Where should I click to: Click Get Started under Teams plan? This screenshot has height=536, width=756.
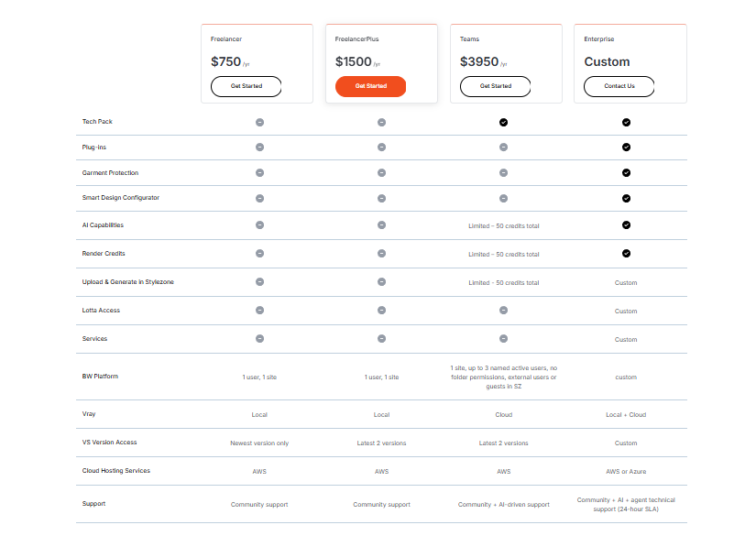495,86
